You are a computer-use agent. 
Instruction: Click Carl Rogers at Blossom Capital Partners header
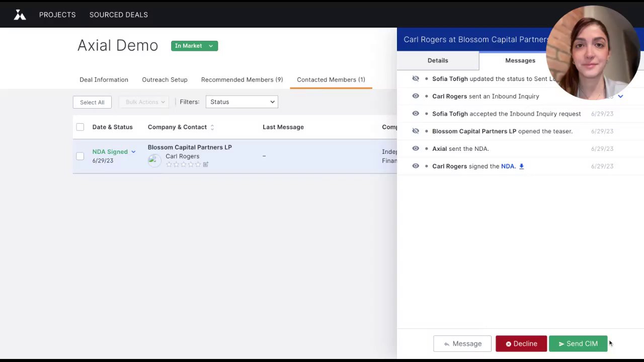[x=476, y=39]
